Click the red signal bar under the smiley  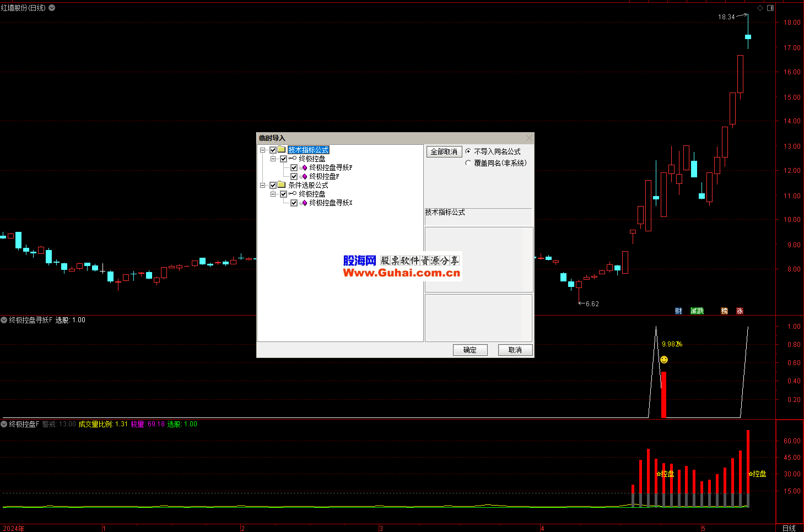pos(663,394)
